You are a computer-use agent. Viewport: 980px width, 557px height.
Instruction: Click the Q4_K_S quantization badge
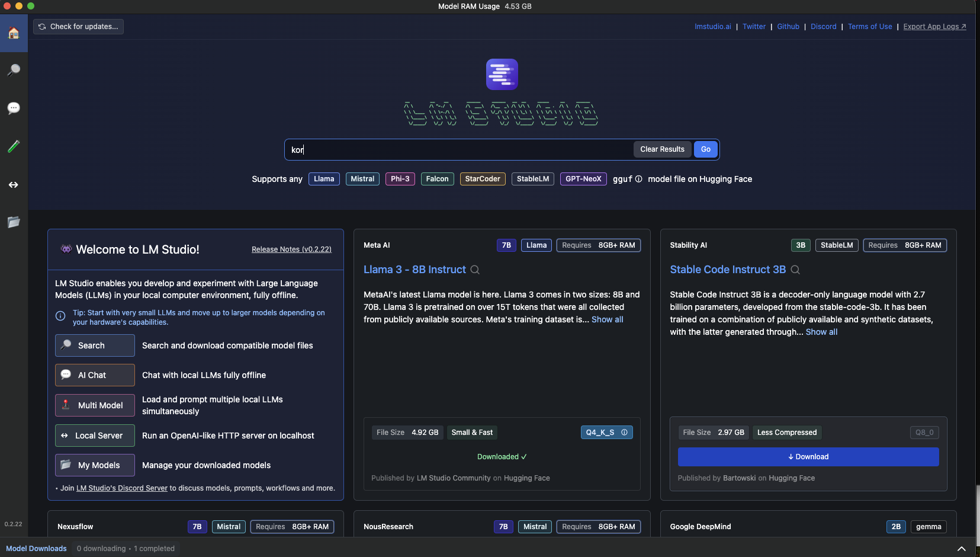click(x=607, y=433)
